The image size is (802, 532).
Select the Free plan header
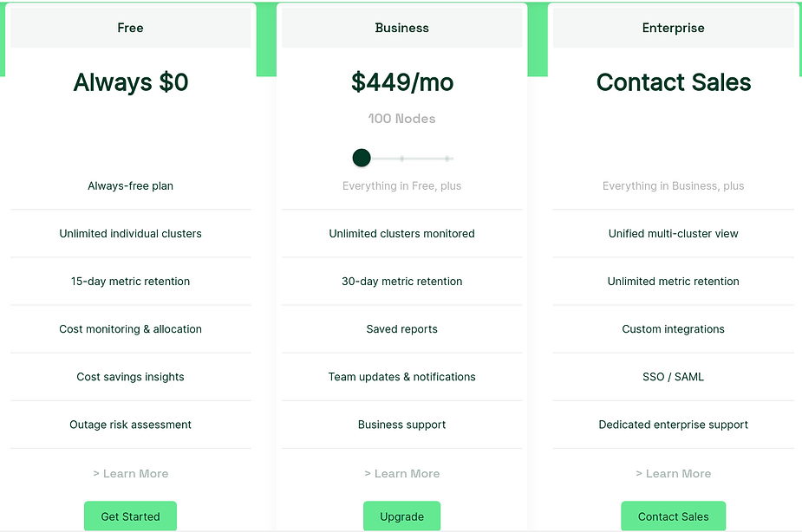click(130, 28)
